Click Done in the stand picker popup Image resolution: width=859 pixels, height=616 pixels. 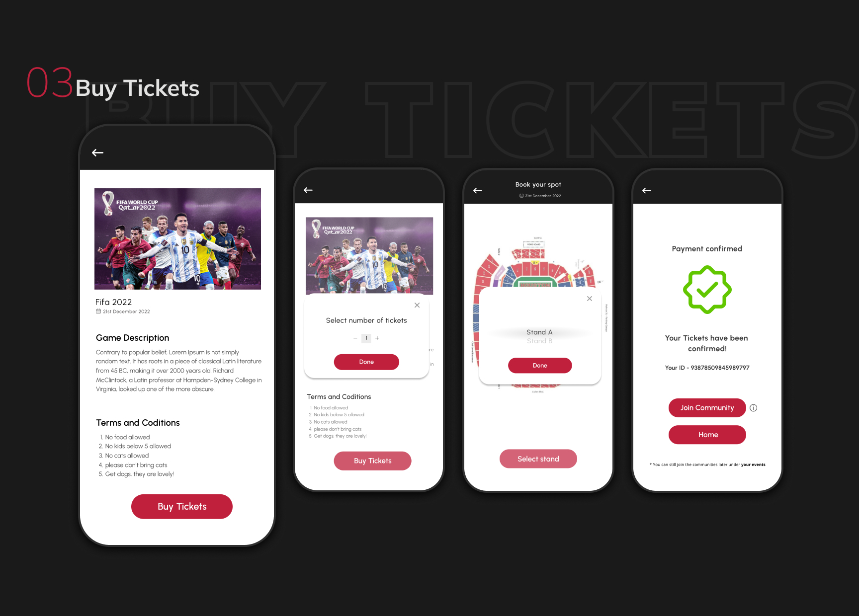(540, 365)
